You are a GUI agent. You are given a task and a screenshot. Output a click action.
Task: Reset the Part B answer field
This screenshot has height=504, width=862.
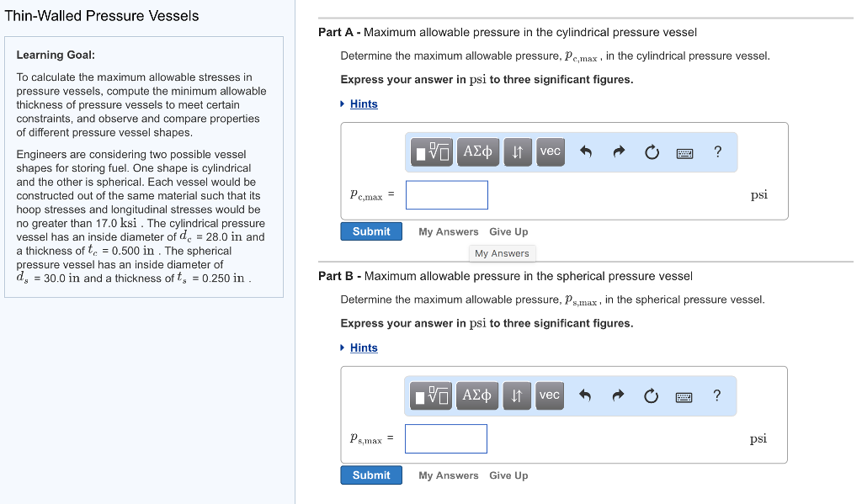[651, 396]
